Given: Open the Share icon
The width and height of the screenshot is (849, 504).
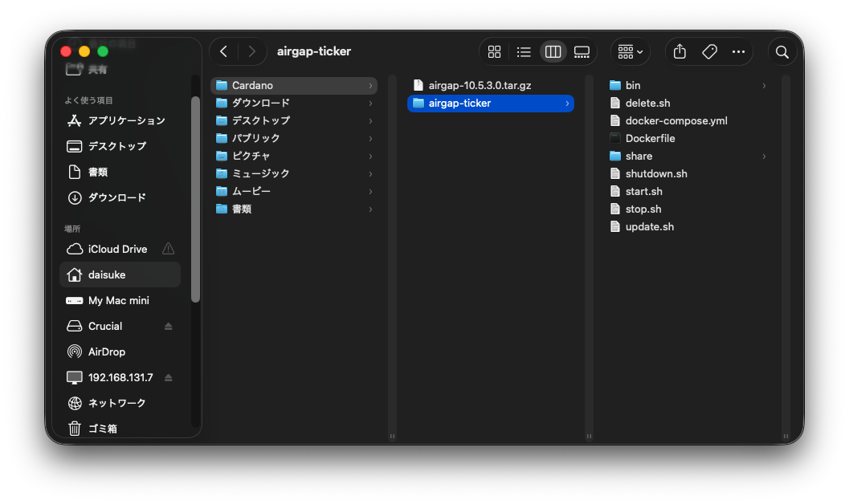Looking at the screenshot, I should [x=679, y=51].
